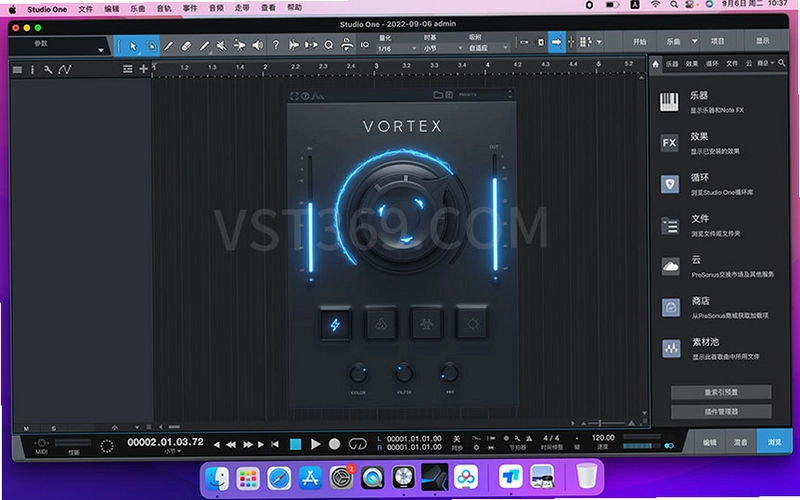Open the track list icon
Screen dimensions: 800x500
pos(17,69)
